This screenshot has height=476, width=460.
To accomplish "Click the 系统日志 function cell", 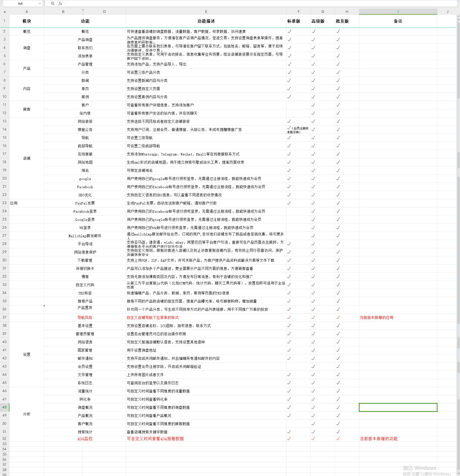I will click(x=85, y=383).
